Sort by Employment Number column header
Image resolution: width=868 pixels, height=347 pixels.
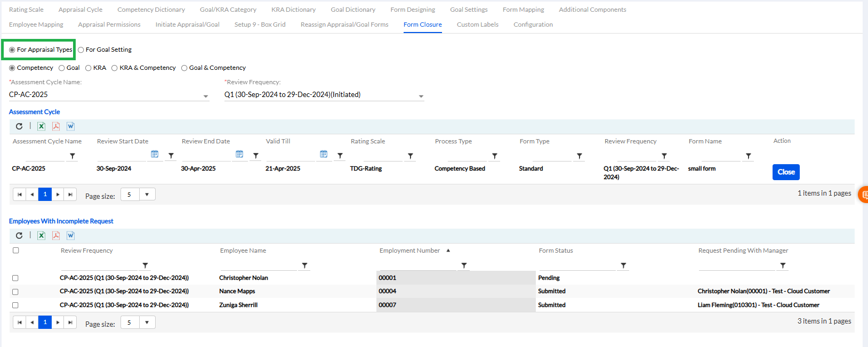409,251
